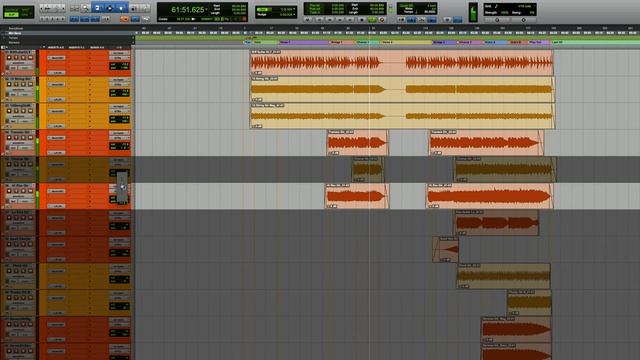Screen dimensions: 640x360
Task: Jump to the Verse 1 marker
Action: coord(286,42)
